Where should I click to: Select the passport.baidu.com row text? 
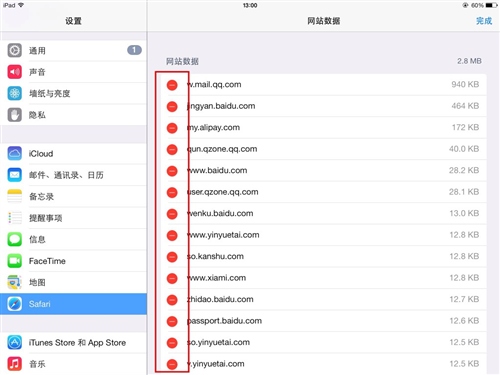pyautogui.click(x=224, y=321)
